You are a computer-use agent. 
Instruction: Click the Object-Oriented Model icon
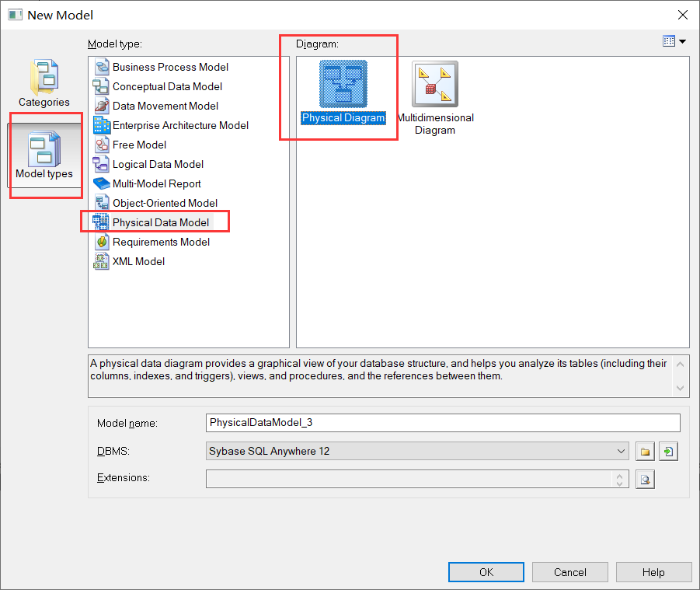101,203
